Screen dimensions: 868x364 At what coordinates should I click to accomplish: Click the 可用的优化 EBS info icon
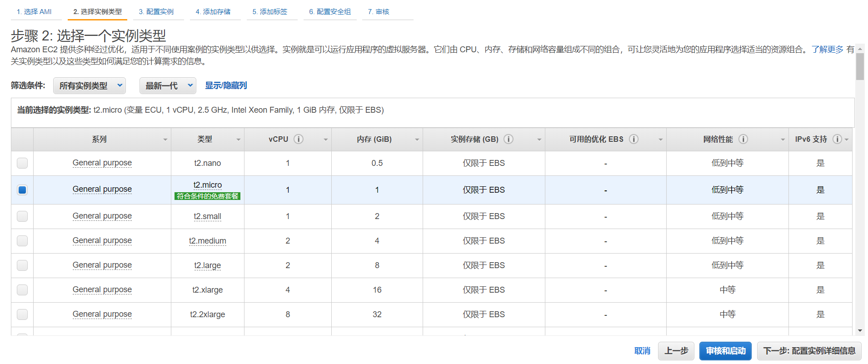click(634, 139)
